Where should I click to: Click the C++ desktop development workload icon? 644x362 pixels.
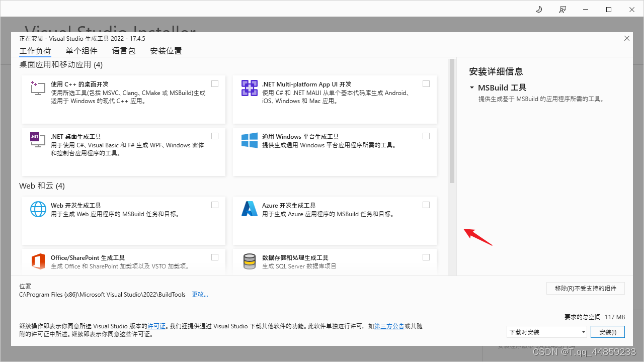click(38, 88)
